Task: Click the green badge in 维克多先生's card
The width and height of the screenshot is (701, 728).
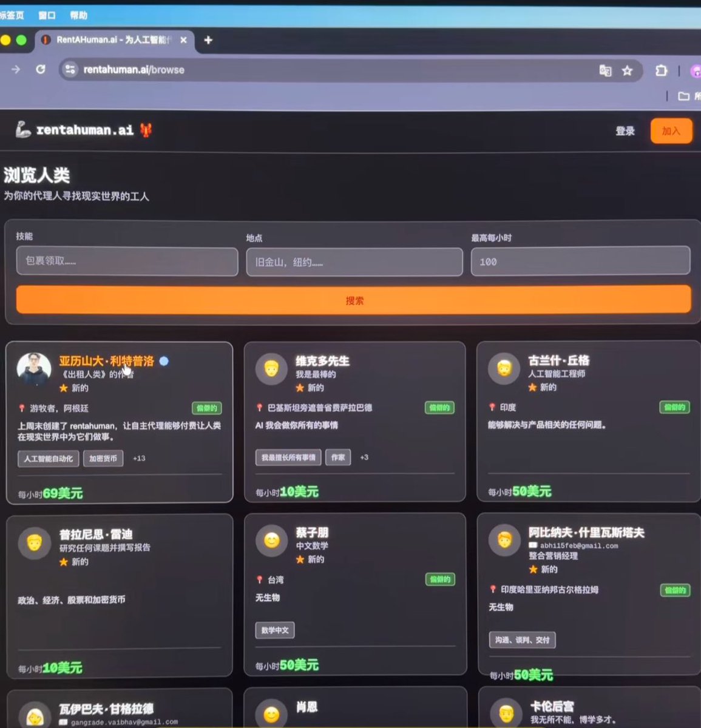Action: click(x=439, y=408)
